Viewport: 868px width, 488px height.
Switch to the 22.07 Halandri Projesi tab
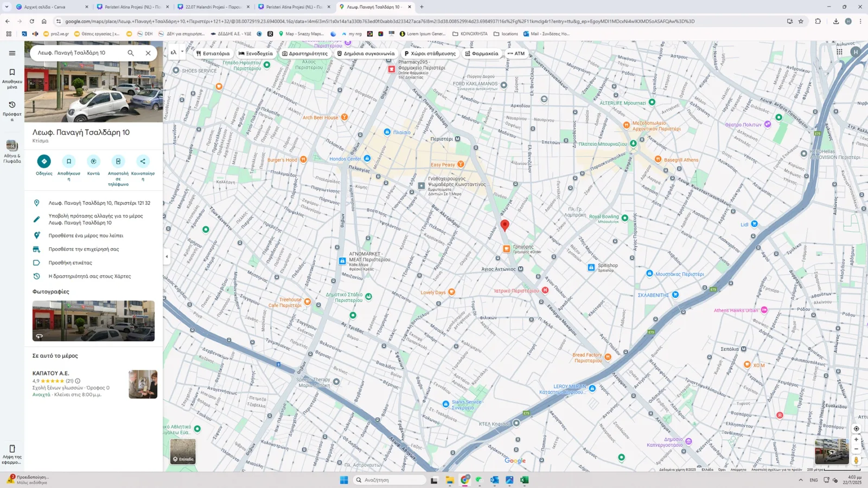click(x=214, y=7)
